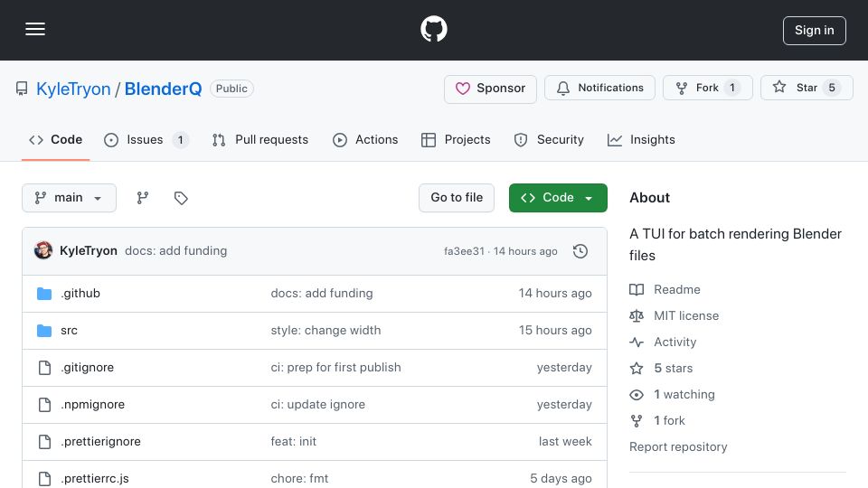This screenshot has height=488, width=868.
Task: Open the .gitignore file
Action: [x=87, y=368]
